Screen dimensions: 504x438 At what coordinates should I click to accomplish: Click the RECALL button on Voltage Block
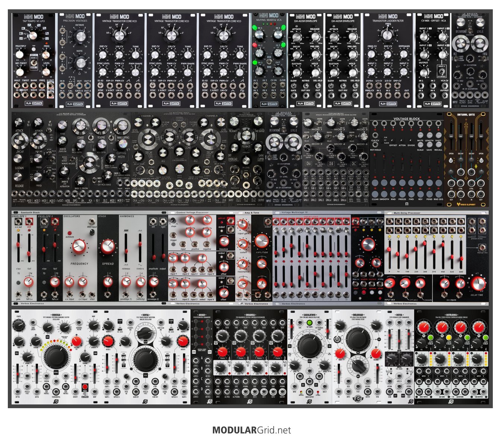(x=438, y=145)
